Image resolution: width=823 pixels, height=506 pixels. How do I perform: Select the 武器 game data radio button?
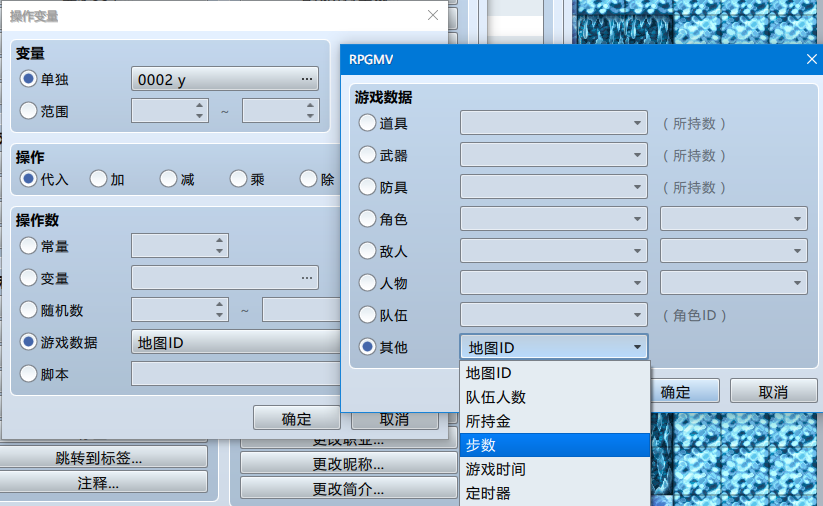[367, 155]
